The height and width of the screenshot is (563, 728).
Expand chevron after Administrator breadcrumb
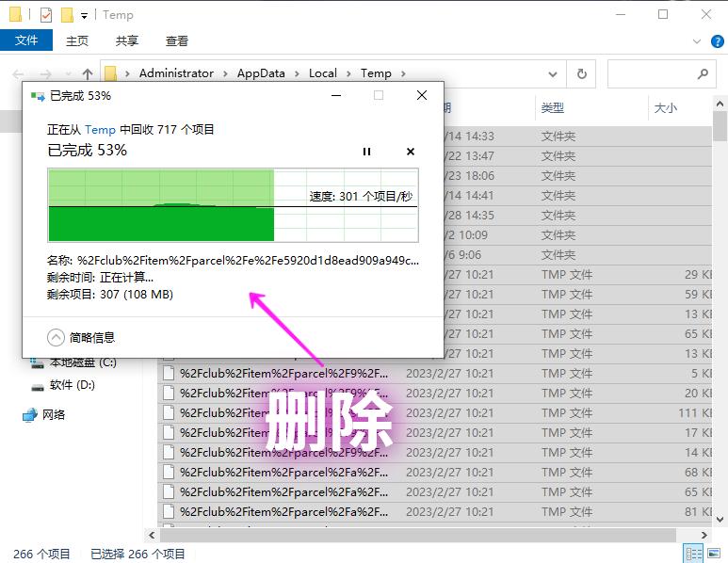point(225,73)
